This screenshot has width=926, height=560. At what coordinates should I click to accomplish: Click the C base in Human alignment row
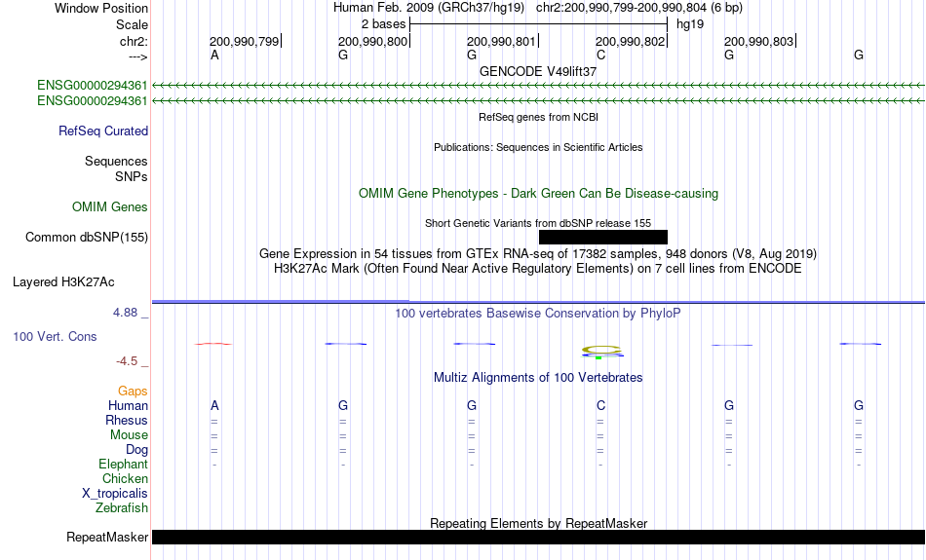[x=600, y=405]
